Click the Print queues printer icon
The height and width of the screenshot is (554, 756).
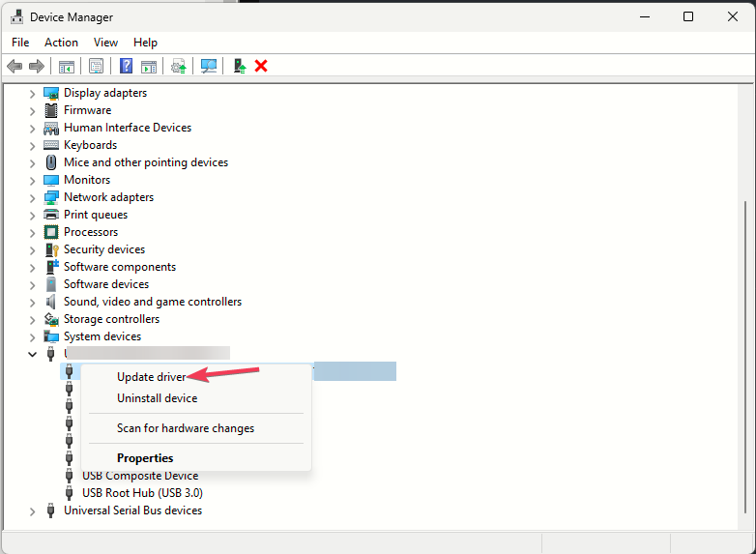click(x=51, y=215)
